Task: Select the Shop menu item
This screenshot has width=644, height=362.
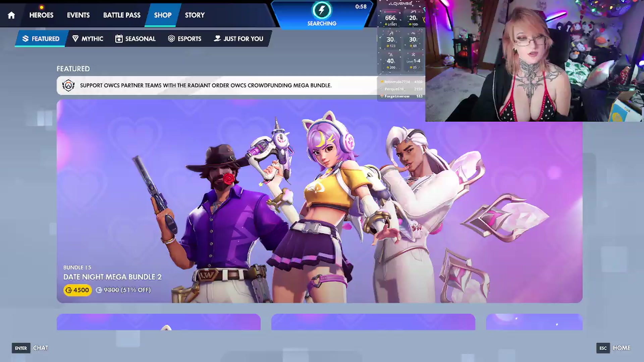Action: point(163,15)
